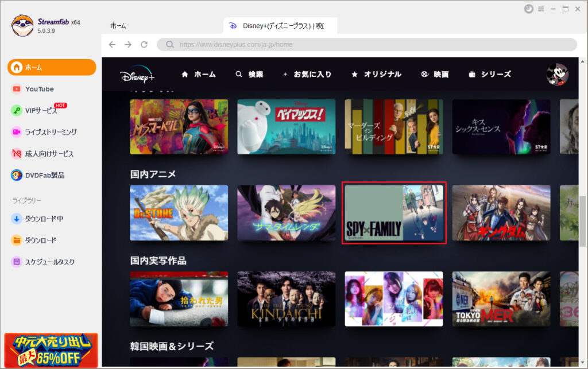Click the series TV icon
The height and width of the screenshot is (369, 588).
[472, 74]
